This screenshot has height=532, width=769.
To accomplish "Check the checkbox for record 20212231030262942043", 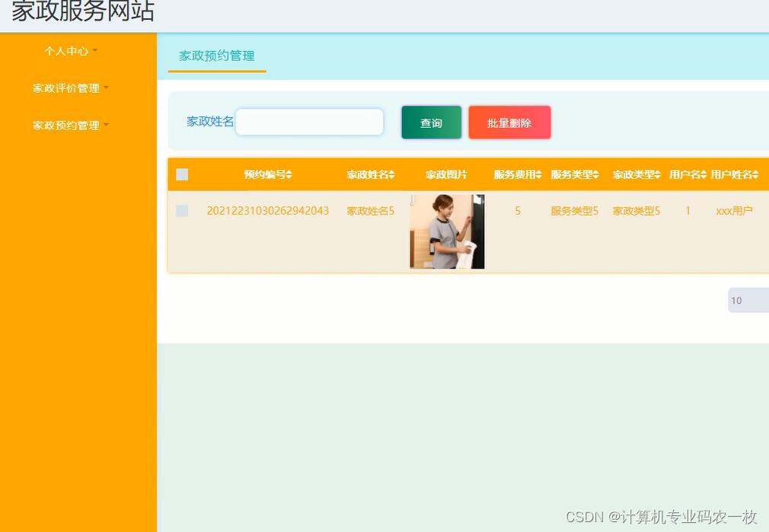I will (x=182, y=211).
